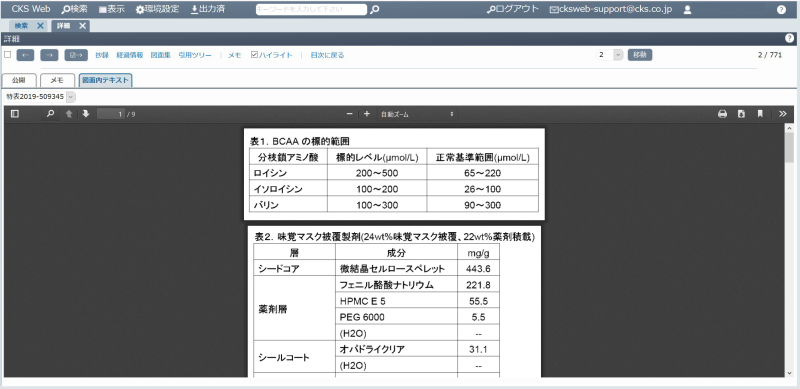This screenshot has height=389, width=800.
Task: Switch to the 検索 tab
Action: 21,26
